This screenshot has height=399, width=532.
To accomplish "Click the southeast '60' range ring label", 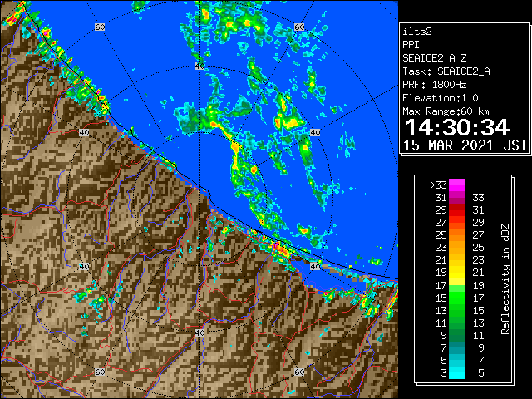I will pos(299,372).
